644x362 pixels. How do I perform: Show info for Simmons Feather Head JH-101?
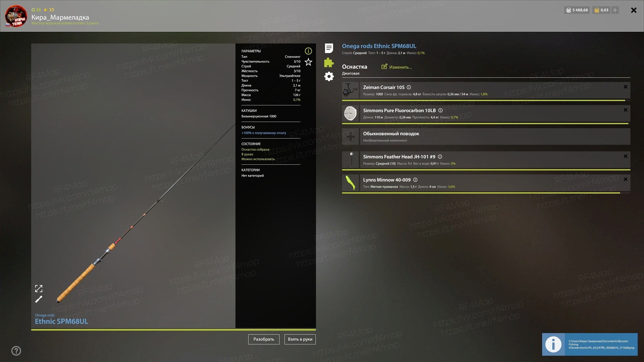pos(440,157)
